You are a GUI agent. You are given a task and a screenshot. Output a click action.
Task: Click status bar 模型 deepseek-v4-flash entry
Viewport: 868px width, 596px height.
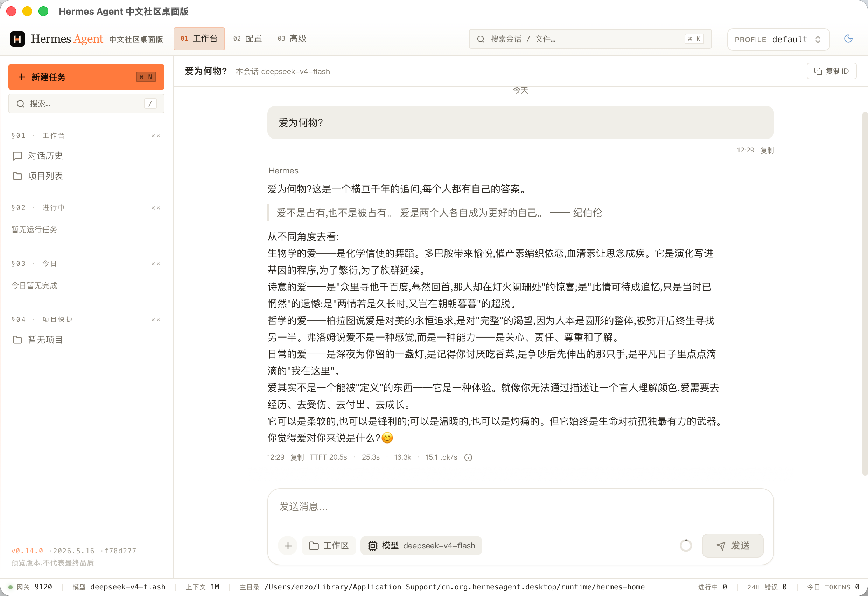coord(119,587)
